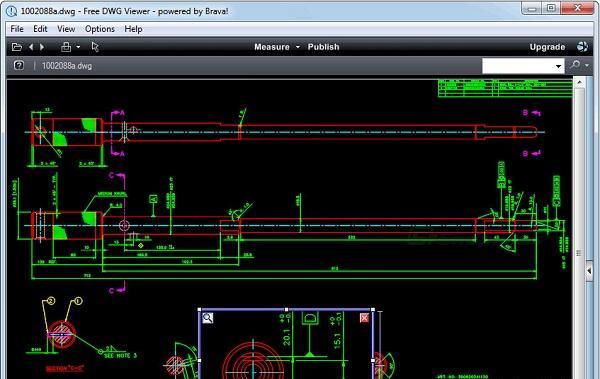Open a file with the folder icon
The height and width of the screenshot is (379, 600).
point(16,47)
